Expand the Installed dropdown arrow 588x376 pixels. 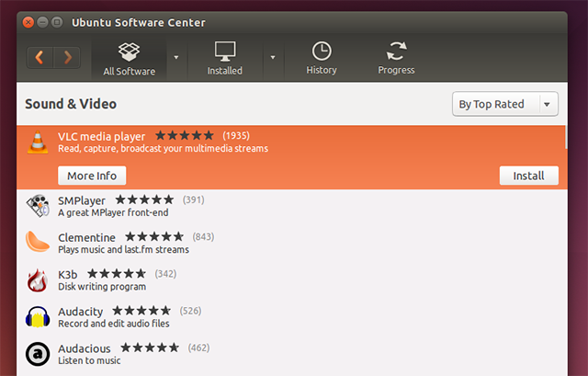click(x=273, y=57)
